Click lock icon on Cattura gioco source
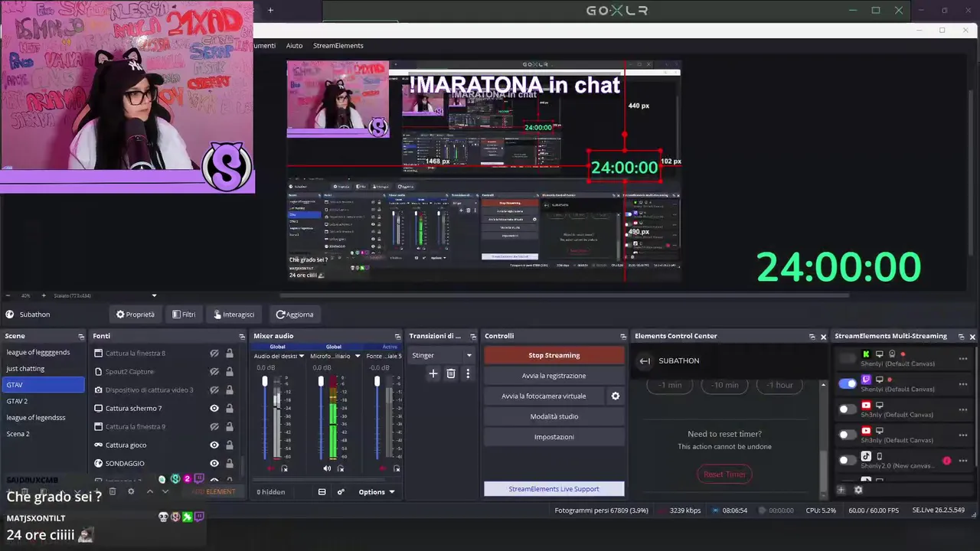The width and height of the screenshot is (980, 551). 230,445
